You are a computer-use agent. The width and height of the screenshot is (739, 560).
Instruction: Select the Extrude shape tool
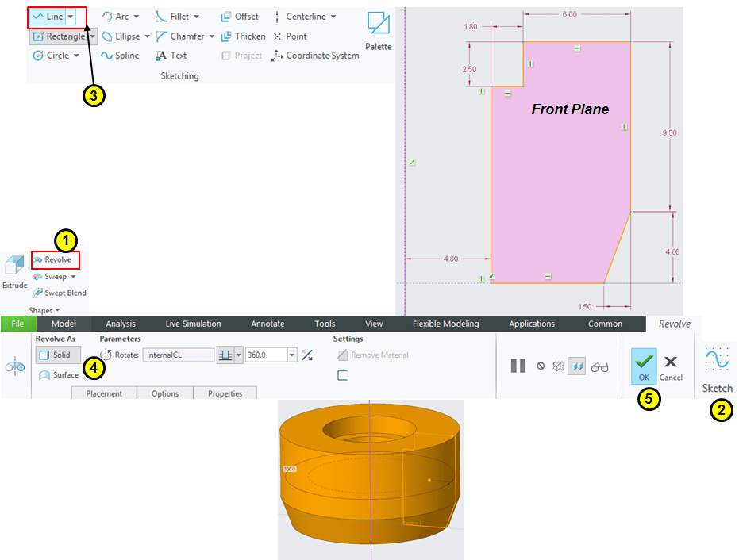(14, 272)
